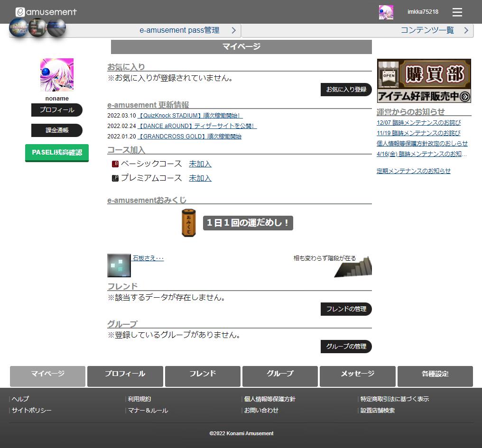The width and height of the screenshot is (482, 448).
Task: Open the 購買部 shop banner
Action: point(424,81)
